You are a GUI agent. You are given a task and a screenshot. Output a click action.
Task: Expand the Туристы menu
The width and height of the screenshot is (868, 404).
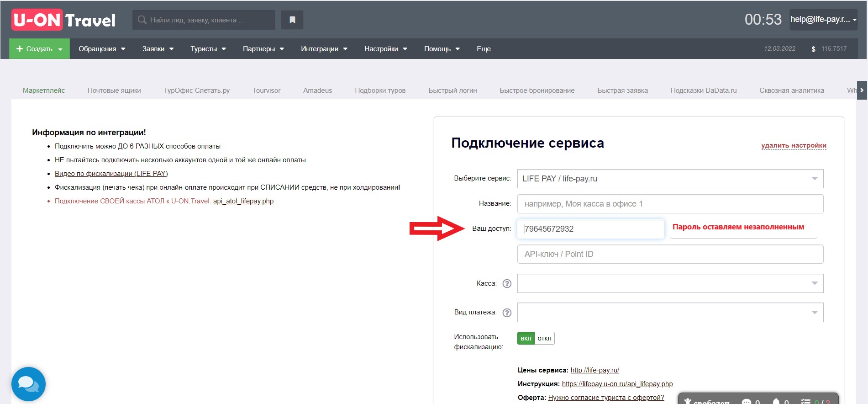tap(208, 48)
